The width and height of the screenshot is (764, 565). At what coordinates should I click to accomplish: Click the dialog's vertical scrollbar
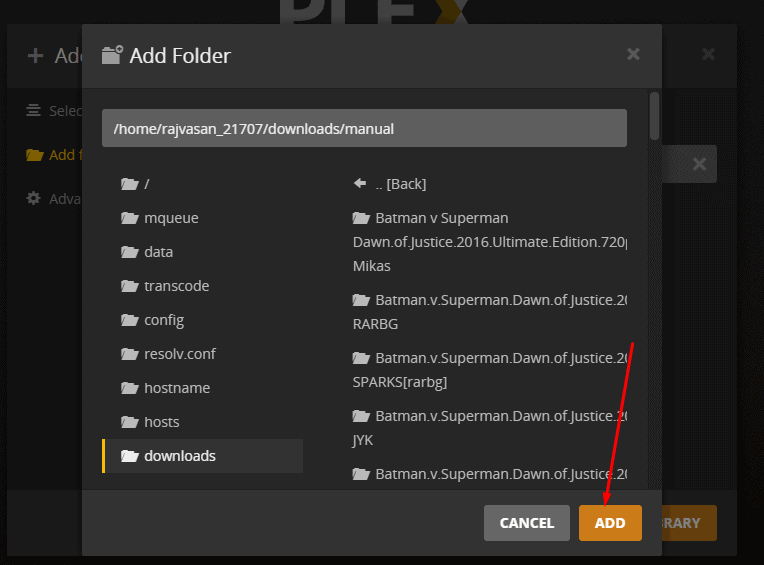coord(654,117)
